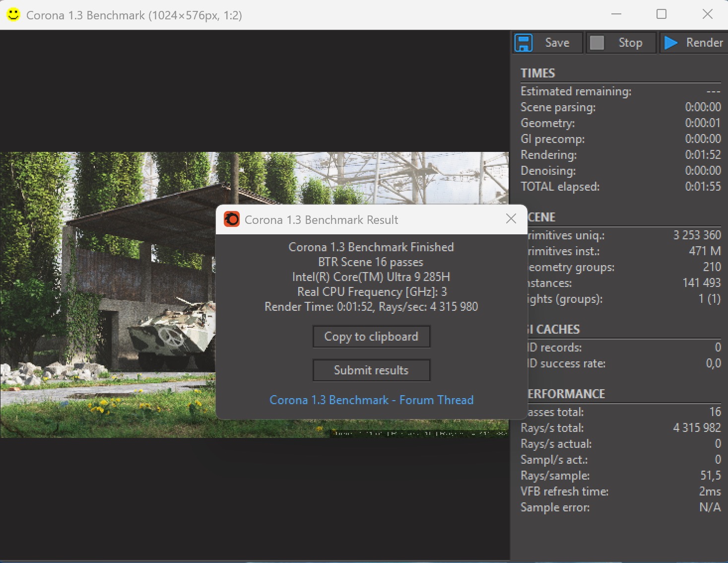Select the TIMES section header

[x=537, y=73]
